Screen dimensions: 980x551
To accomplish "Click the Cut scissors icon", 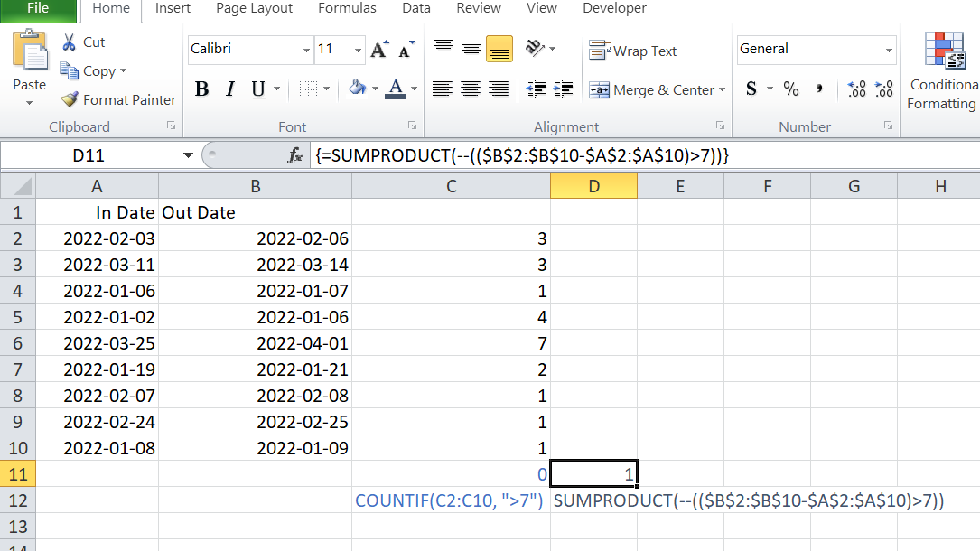I will [x=70, y=42].
